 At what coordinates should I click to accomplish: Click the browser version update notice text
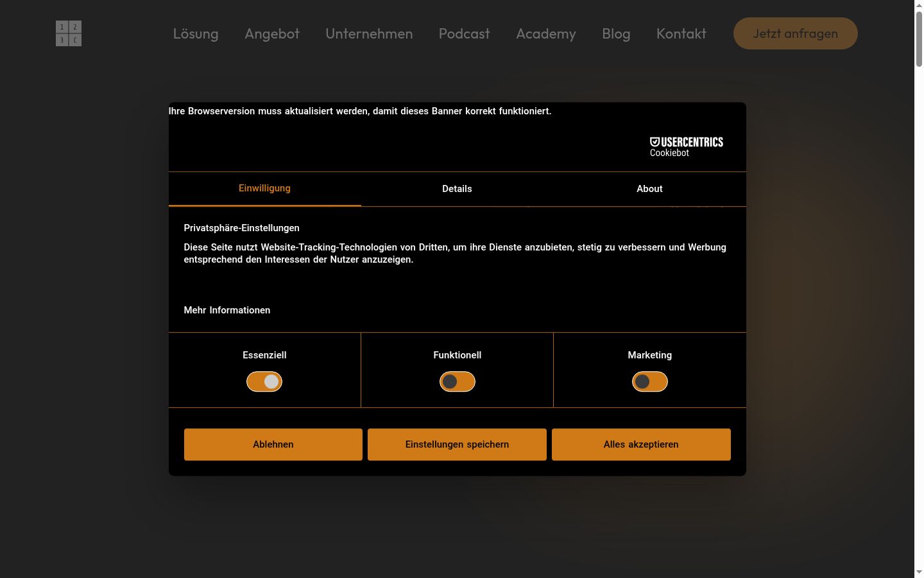[360, 111]
